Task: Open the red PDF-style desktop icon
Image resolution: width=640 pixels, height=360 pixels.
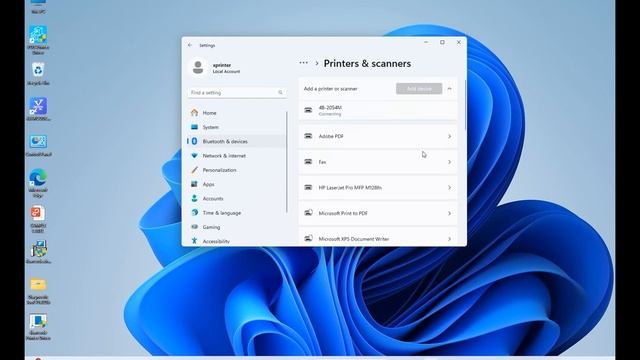Action: click(38, 213)
